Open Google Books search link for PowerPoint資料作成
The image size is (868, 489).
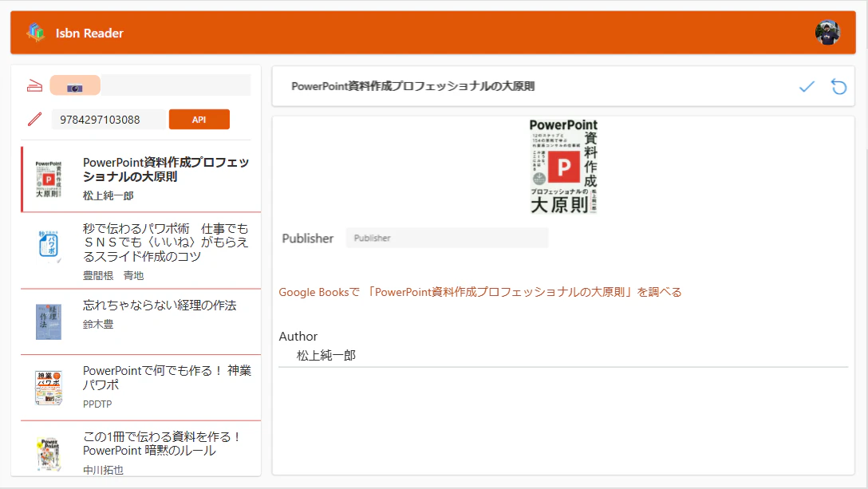(x=480, y=292)
